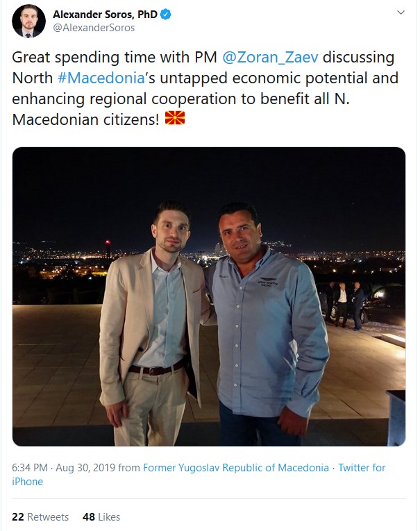Click the Macedonian flag emoji
This screenshot has height=531, width=420.
[x=175, y=119]
